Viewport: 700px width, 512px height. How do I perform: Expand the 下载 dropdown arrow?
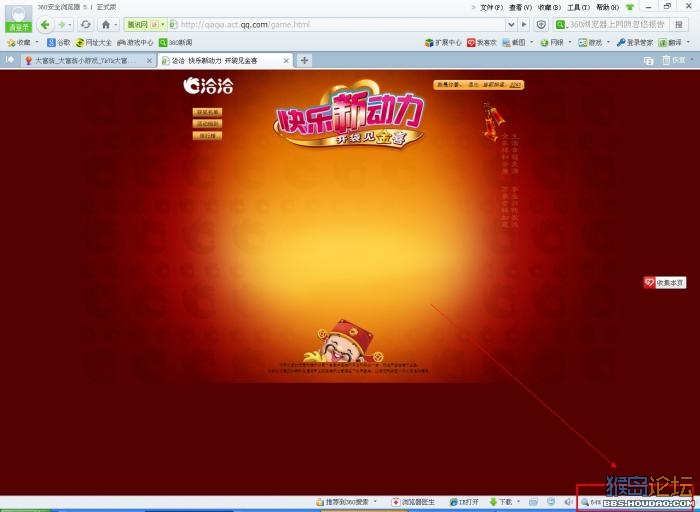(x=518, y=502)
